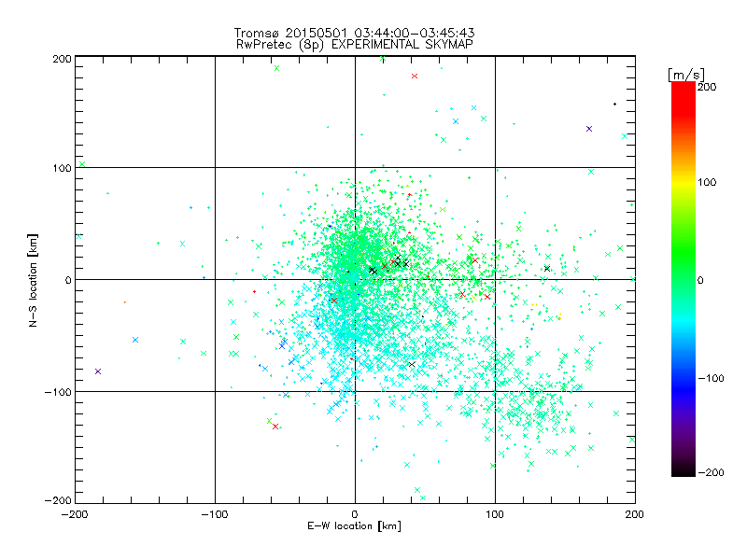Screen dimensions: 747x560
Task: Click the black bottom of the colorbar near -200
Action: 684,470
